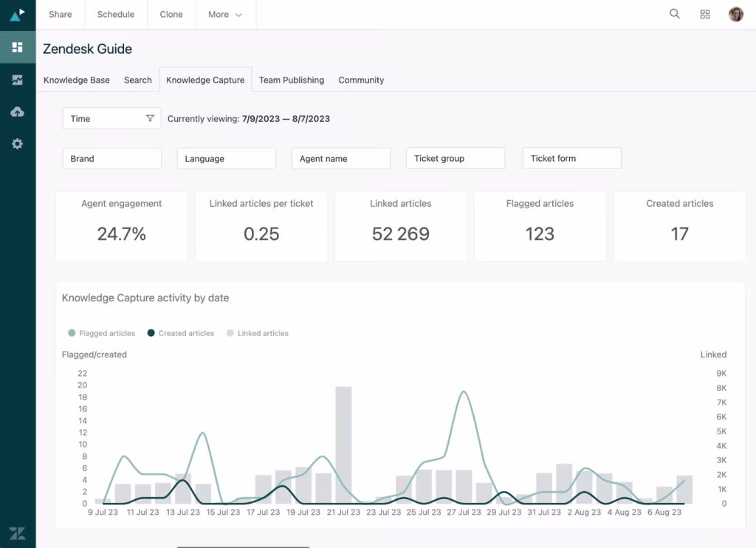This screenshot has height=548, width=756.
Task: Expand the More dropdown menu
Action: tap(225, 15)
